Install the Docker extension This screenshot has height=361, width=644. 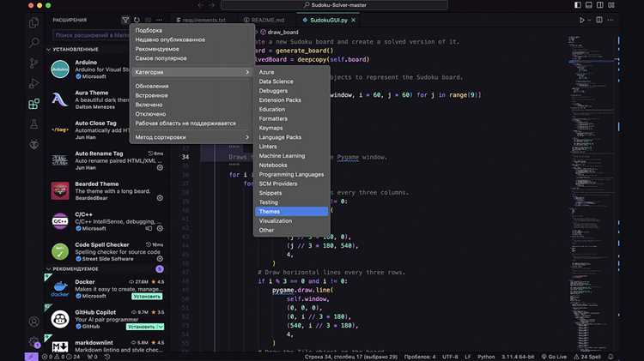click(x=147, y=296)
